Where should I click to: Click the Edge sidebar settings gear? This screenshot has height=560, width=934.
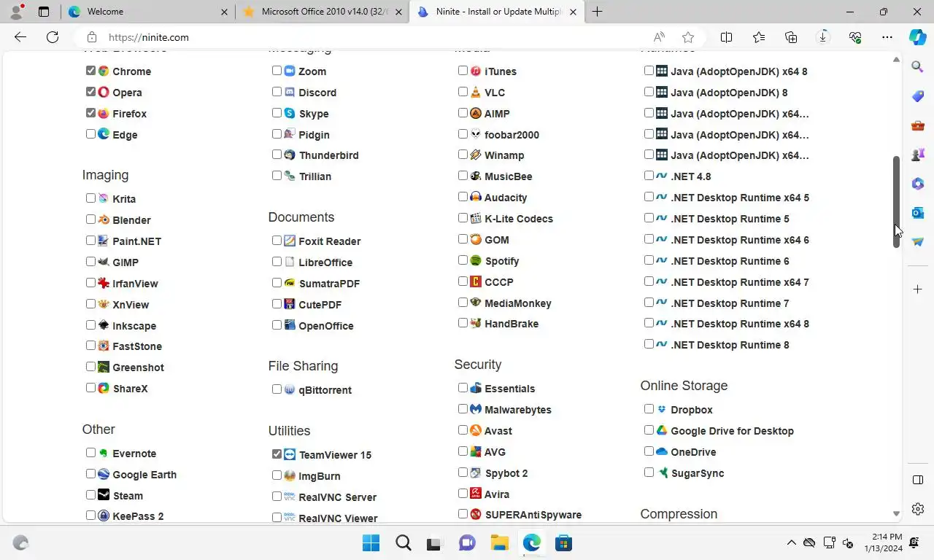(x=918, y=509)
